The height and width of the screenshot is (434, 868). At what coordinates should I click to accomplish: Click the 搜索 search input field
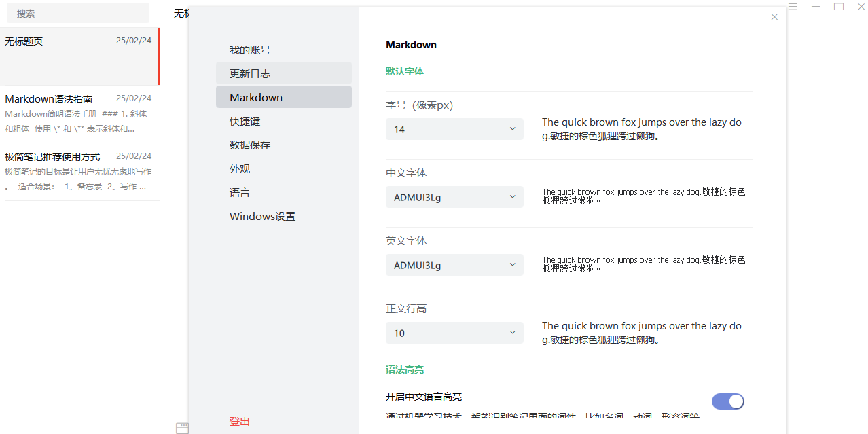[x=78, y=13]
